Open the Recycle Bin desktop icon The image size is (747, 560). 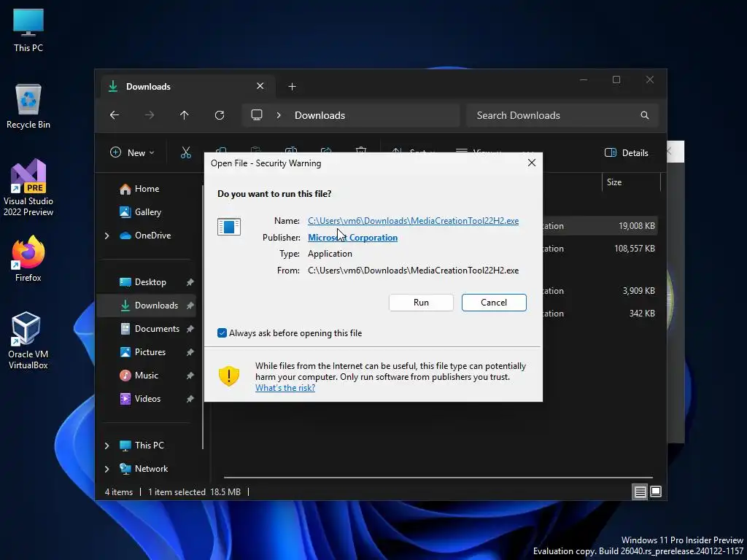[x=28, y=106]
